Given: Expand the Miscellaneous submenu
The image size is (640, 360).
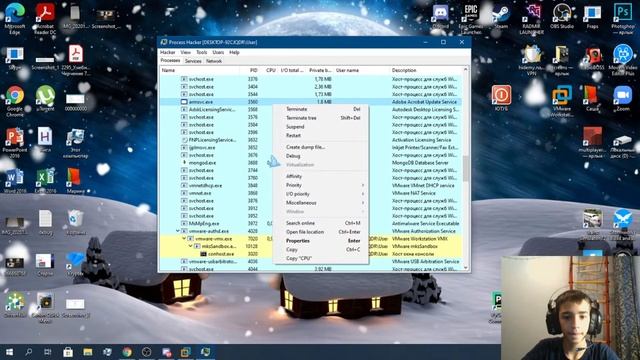Looking at the screenshot, I should [321, 203].
